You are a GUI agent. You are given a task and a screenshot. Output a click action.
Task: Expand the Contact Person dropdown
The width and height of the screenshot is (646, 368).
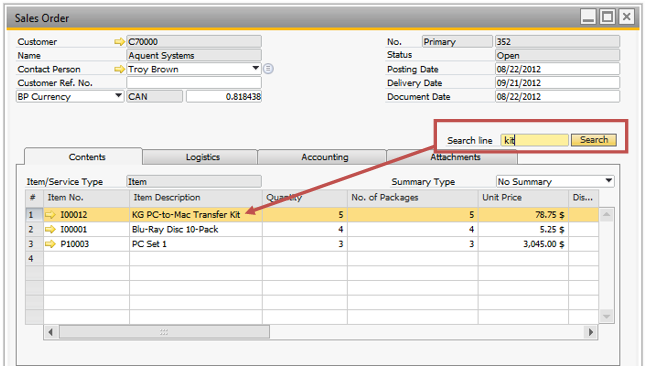255,68
